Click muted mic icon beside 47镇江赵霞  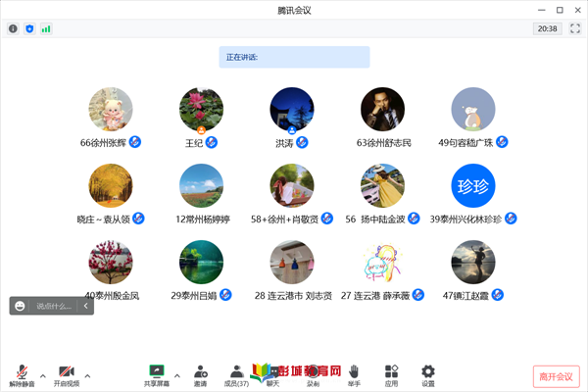[x=498, y=295]
